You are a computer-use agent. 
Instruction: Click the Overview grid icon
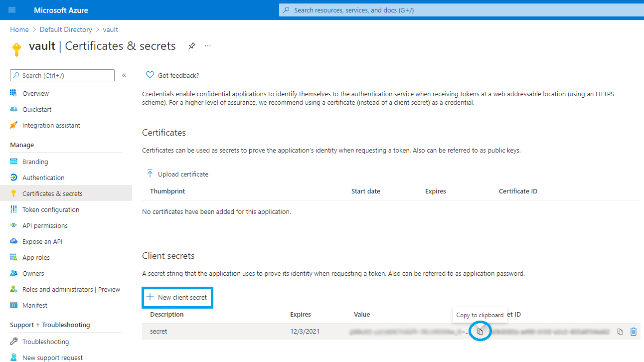13,93
